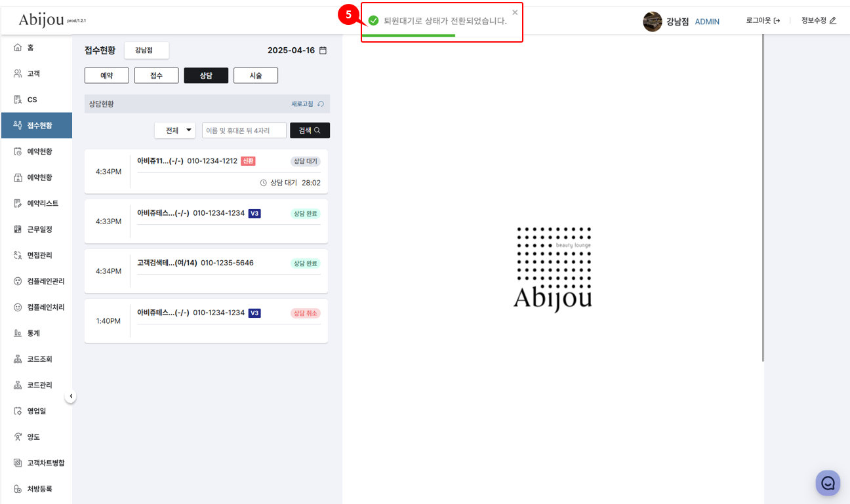850x504 pixels.
Task: Close the 퇴원대기 status notification toast
Action: (x=515, y=12)
